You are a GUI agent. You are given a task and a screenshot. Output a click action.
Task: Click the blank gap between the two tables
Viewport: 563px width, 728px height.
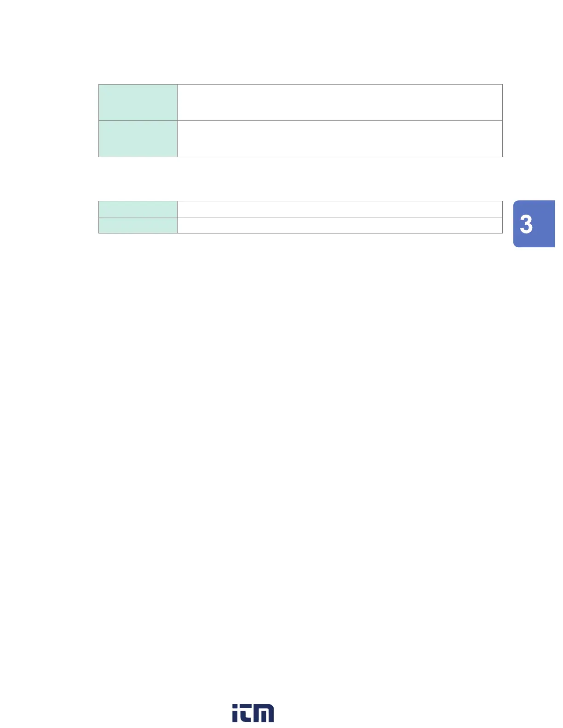point(299,179)
